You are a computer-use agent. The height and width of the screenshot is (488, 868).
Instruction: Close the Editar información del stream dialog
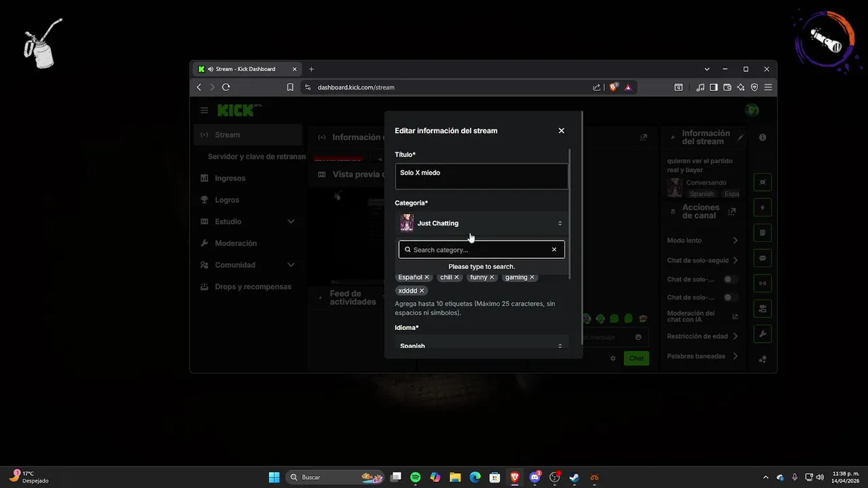[561, 131]
